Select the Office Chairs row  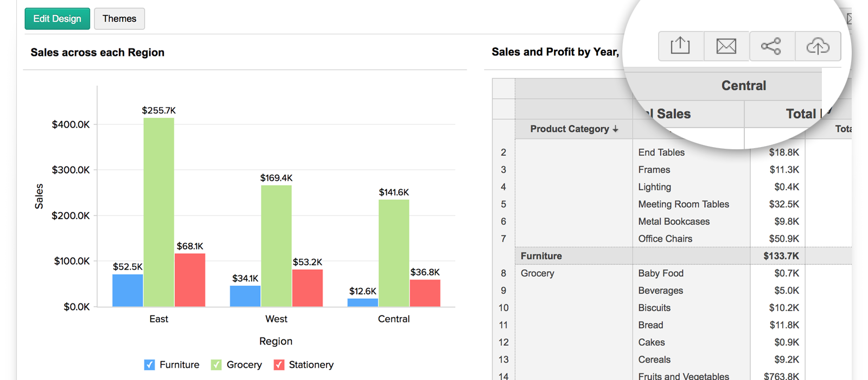(665, 239)
